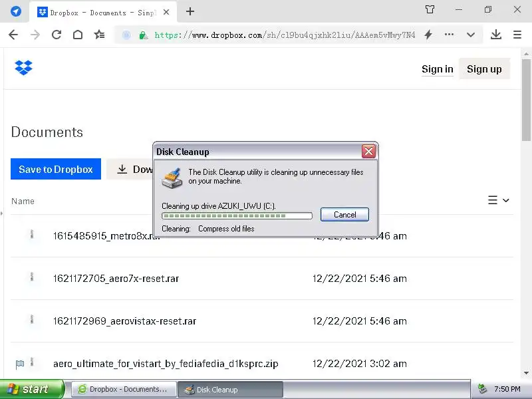Click the Disk Cleanup broom drive icon
Screen dimensions: 532x399
[172, 178]
